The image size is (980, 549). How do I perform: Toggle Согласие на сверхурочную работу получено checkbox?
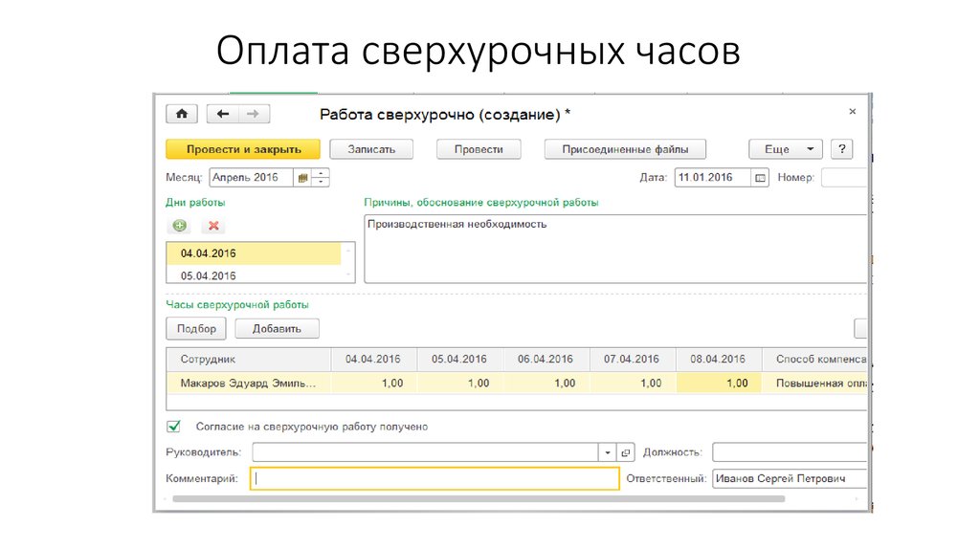174,427
